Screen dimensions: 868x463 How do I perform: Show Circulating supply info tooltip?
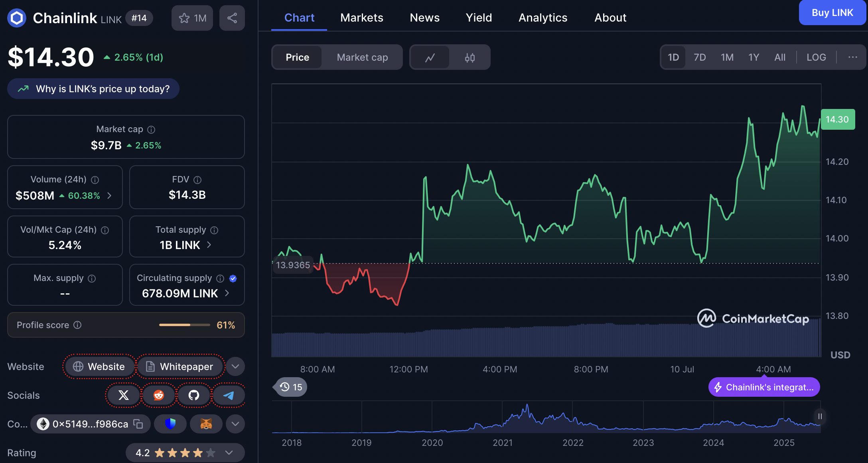(220, 278)
